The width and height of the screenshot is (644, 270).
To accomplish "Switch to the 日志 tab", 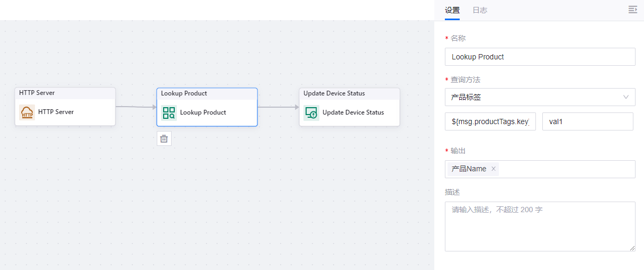I will [480, 10].
